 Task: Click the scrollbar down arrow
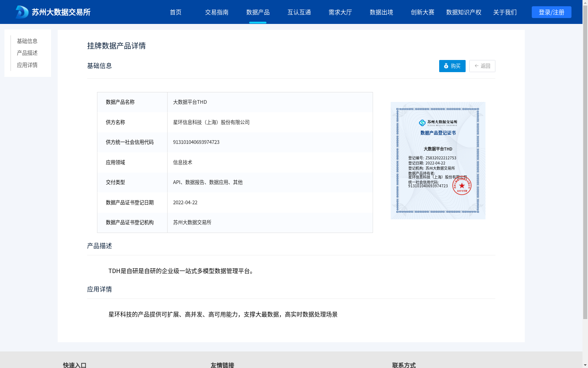tap(585, 365)
